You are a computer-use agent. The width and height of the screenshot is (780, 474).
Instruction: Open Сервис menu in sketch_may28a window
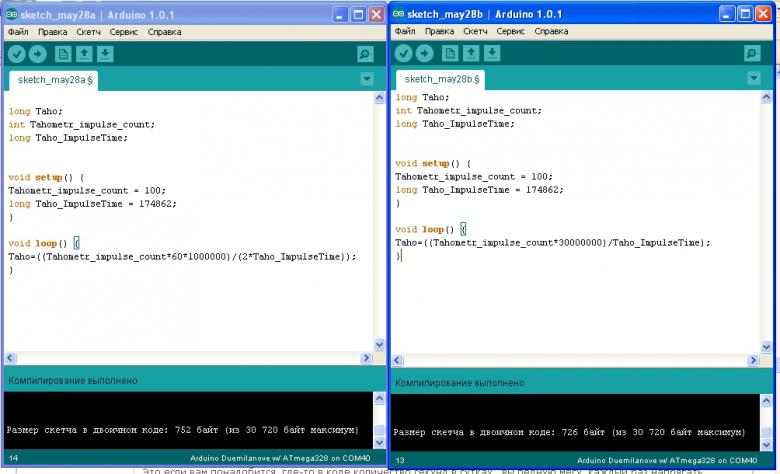[x=123, y=32]
